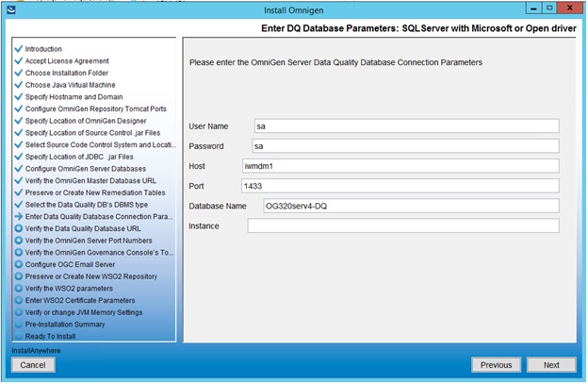Click checkmark beside Verify the OmniGen Master Database URL
The height and width of the screenshot is (384, 588).
click(19, 180)
